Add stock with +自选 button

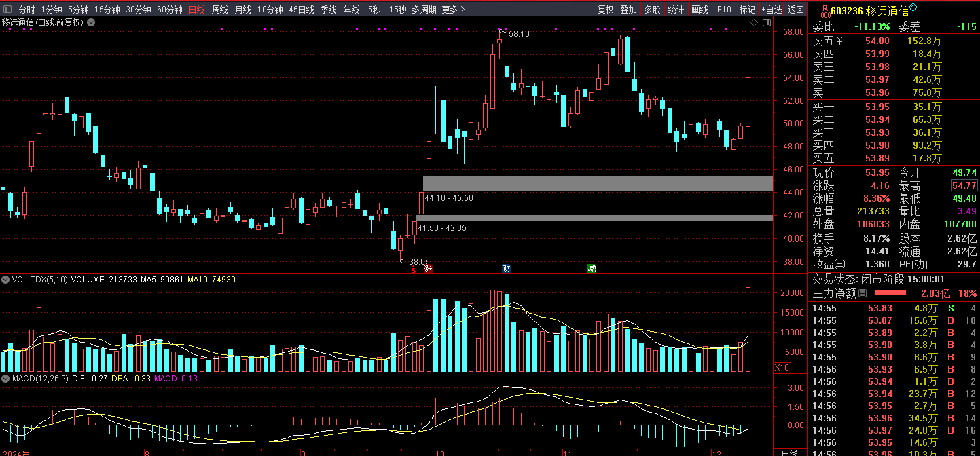pyautogui.click(x=772, y=9)
